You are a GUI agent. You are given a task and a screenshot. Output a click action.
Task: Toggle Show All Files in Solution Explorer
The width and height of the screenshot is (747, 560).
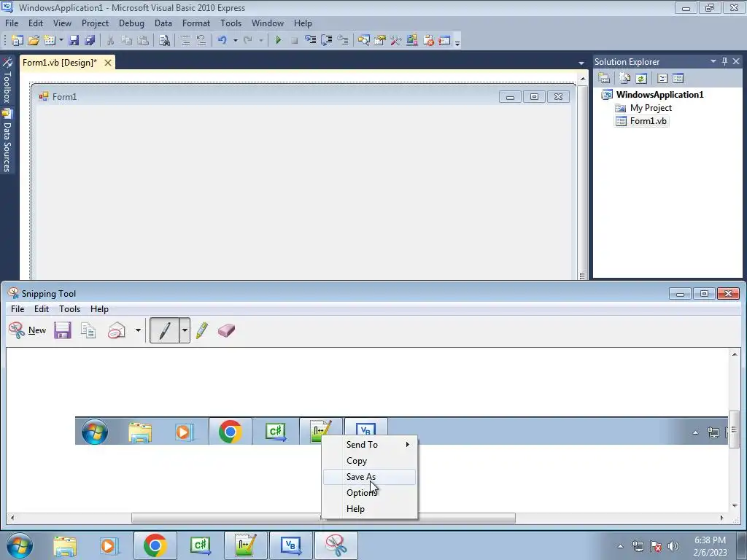625,78
